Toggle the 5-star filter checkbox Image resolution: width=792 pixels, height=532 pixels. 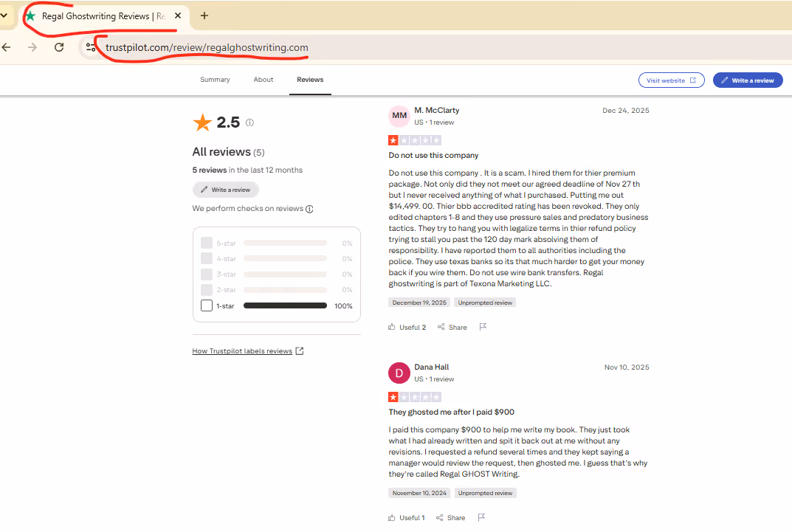[207, 243]
